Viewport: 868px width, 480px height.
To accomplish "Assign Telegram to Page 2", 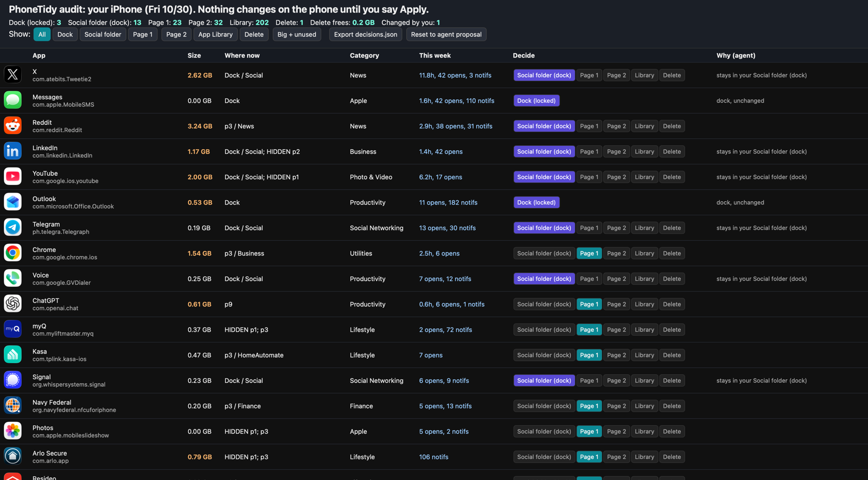I will click(616, 228).
